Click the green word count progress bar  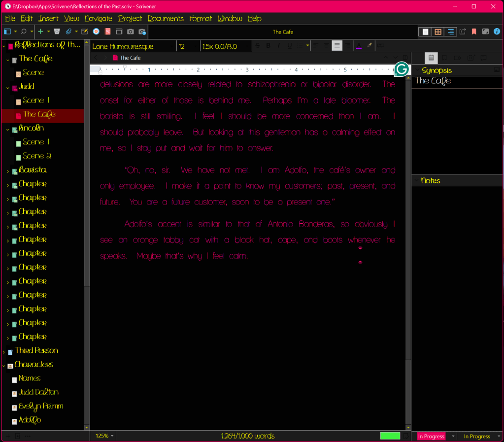390,436
